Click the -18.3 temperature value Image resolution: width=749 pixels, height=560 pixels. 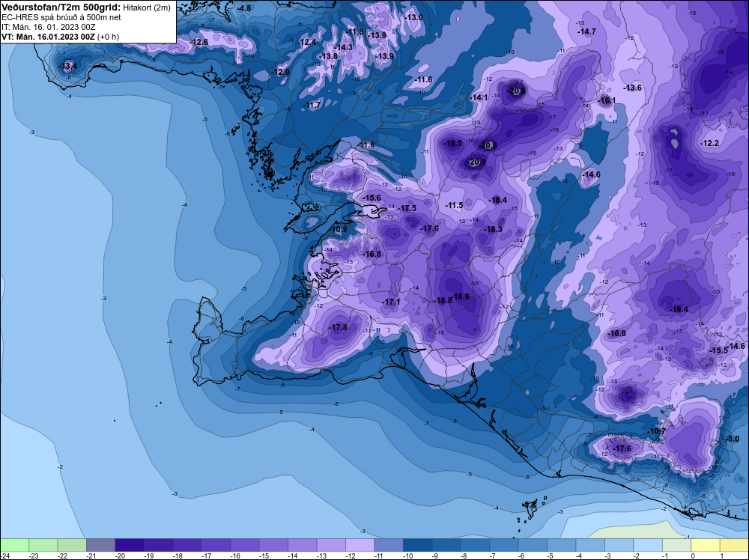pyautogui.click(x=493, y=229)
